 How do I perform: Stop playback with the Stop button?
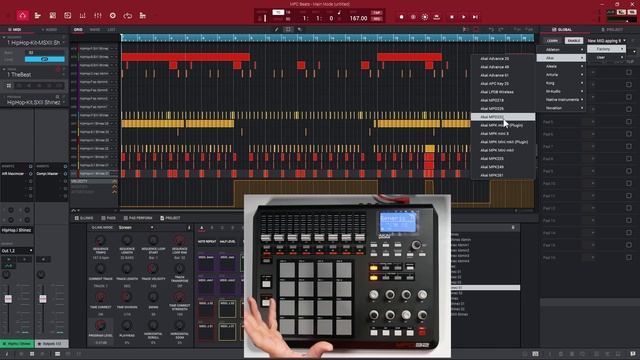451,17
